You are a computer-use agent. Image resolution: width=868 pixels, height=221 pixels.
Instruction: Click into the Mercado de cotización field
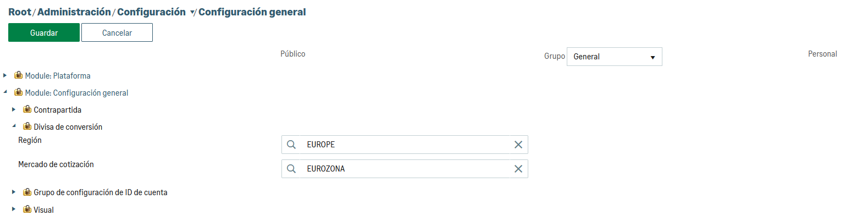(x=404, y=169)
